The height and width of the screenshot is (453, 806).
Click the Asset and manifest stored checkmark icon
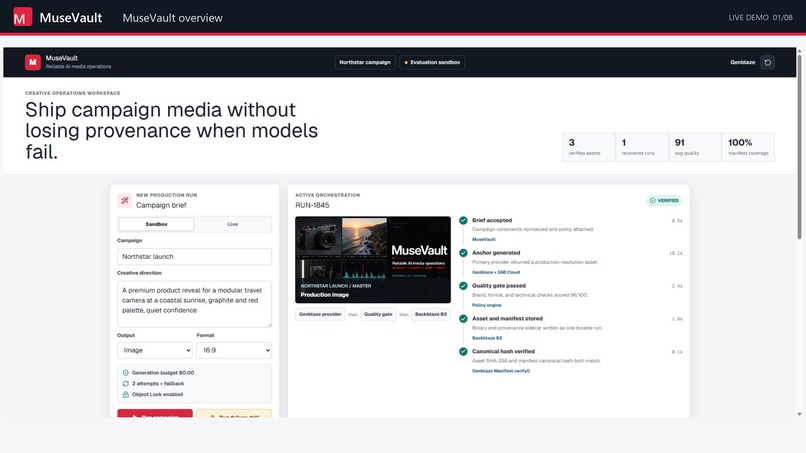(463, 319)
